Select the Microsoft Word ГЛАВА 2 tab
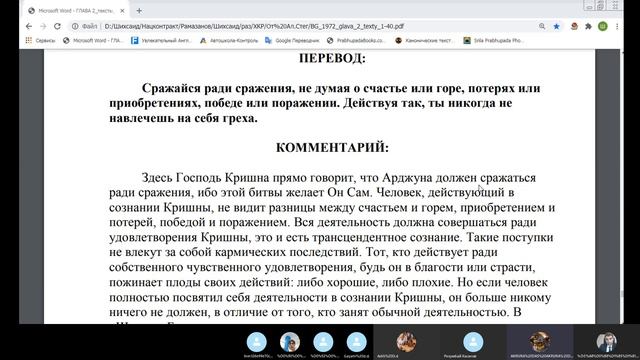This screenshot has width=640, height=360. point(76,11)
